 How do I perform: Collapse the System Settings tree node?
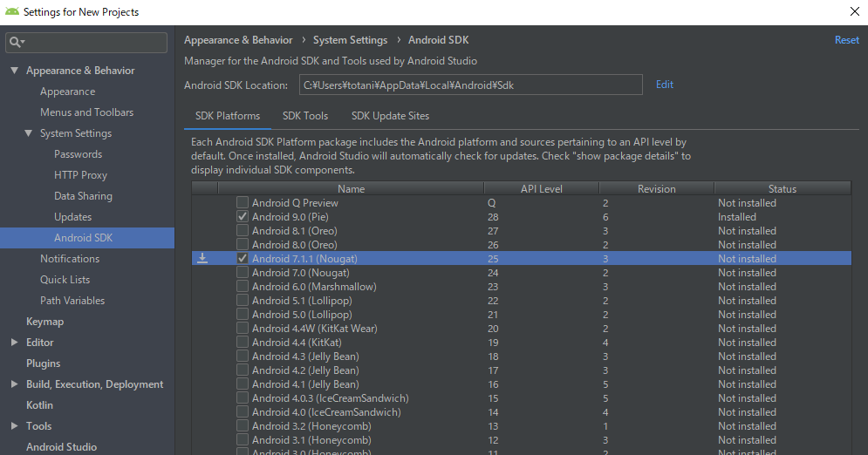coord(28,133)
